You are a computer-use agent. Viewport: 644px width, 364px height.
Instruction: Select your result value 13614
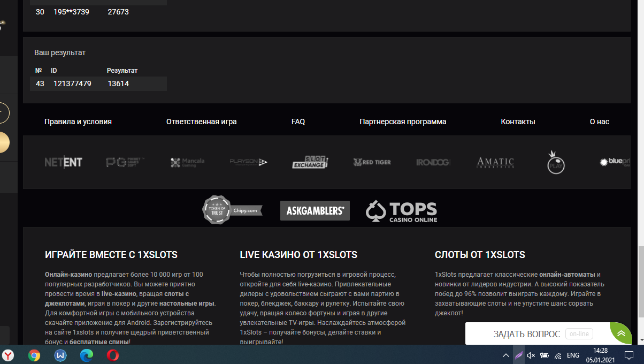click(118, 84)
